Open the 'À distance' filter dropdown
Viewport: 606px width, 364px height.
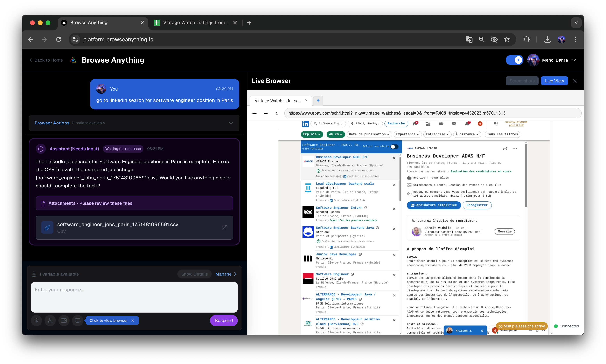click(467, 134)
